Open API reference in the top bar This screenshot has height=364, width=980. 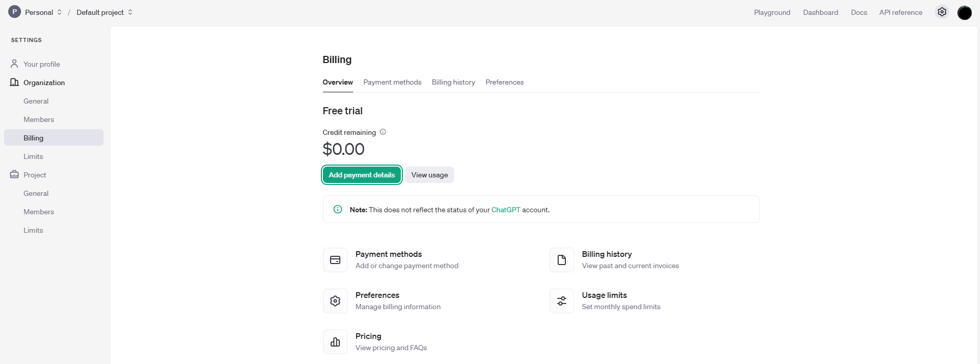click(x=901, y=12)
